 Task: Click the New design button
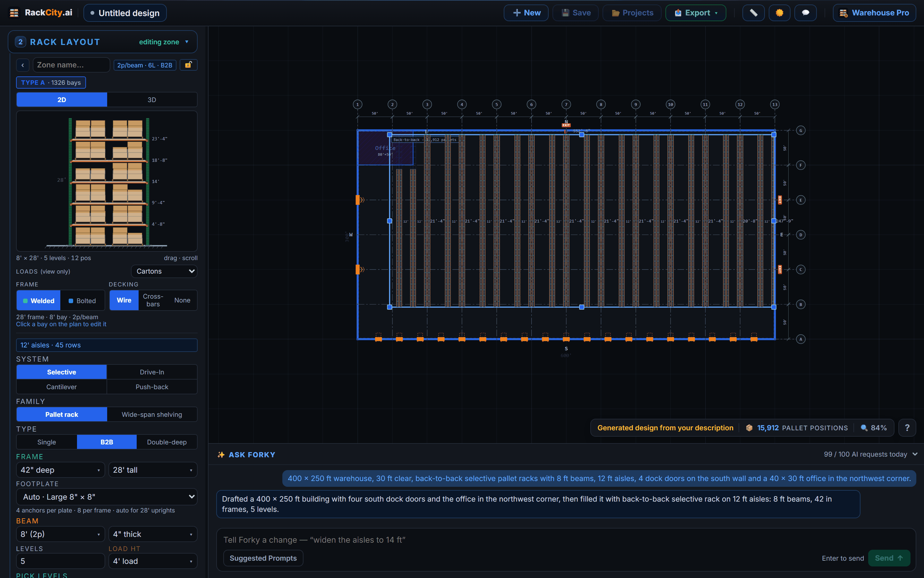coord(526,13)
